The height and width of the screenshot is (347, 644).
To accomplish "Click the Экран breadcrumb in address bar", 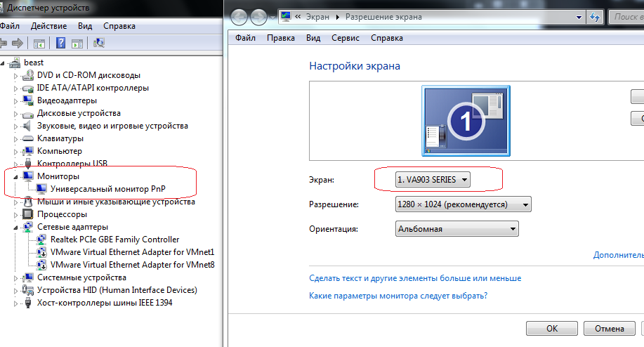I will pyautogui.click(x=317, y=17).
